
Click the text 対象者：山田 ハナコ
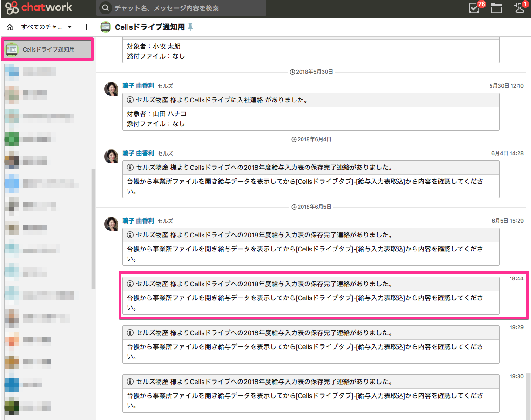click(x=156, y=114)
